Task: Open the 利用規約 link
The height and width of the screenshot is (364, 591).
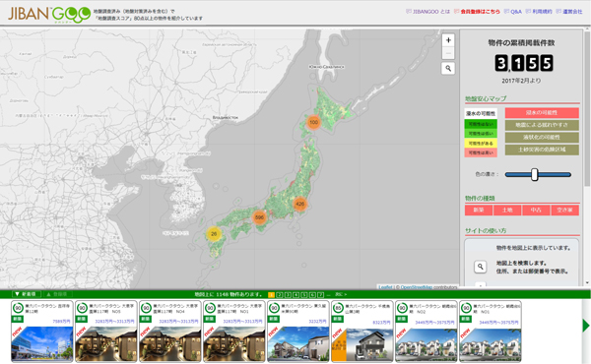Action: point(539,12)
